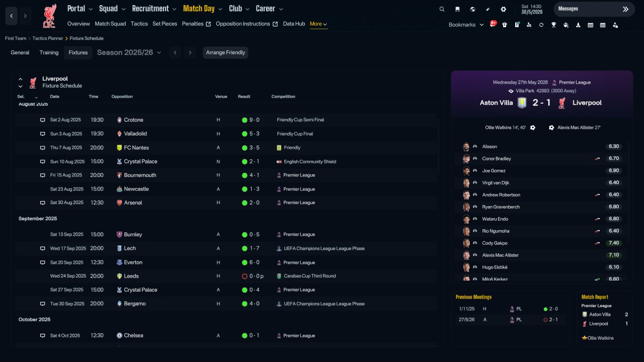The image size is (644, 362).
Task: Click the Ollie Watkins player of match
Action: pyautogui.click(x=601, y=338)
